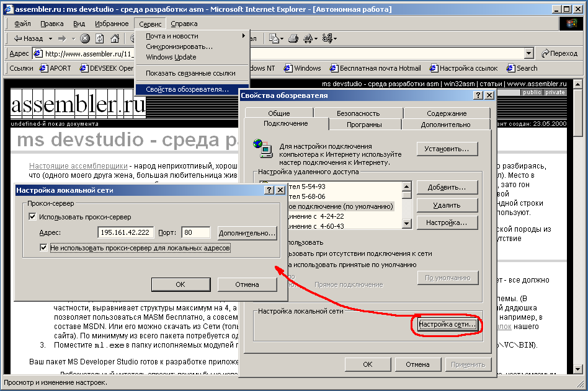Open the Back history dropdown arrow
588x391 pixels.
pyautogui.click(x=50, y=38)
